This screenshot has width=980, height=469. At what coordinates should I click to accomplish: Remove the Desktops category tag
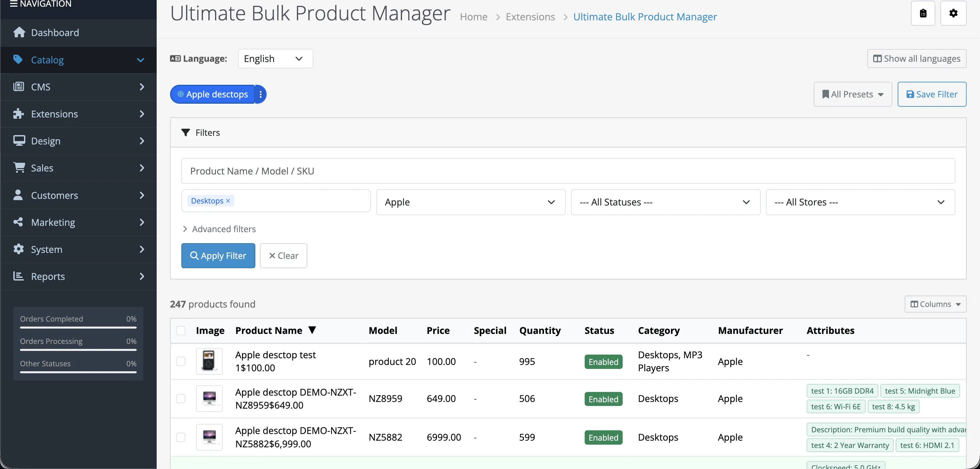[228, 200]
